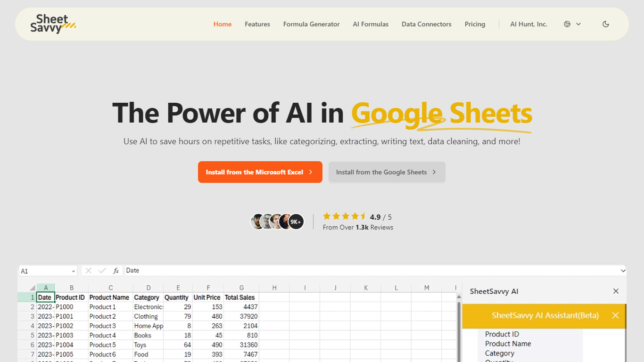Image resolution: width=644 pixels, height=362 pixels.
Task: Click spreadsheet vertical scrollbar
Action: (459, 331)
